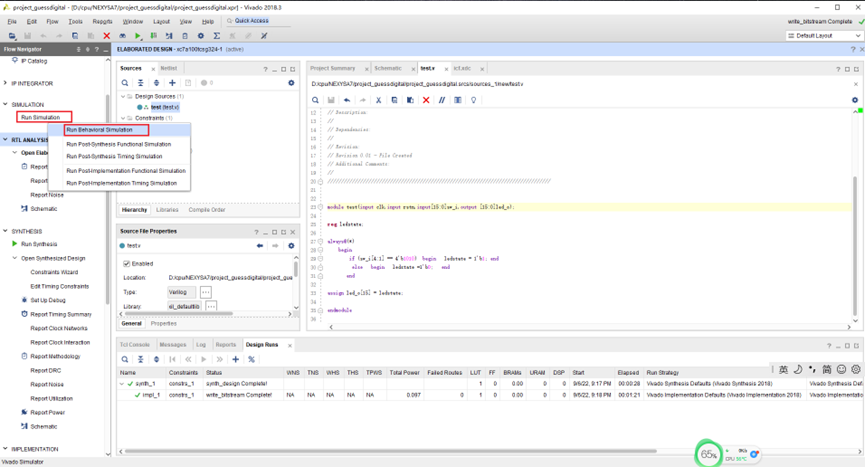Image resolution: width=865 pixels, height=467 pixels.
Task: Collapse the SYNTHESIS section in Flow Navigator
Action: pyautogui.click(x=6, y=231)
